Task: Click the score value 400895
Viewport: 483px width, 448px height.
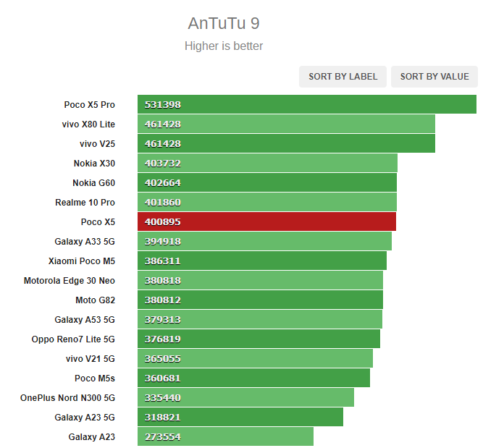Action: (x=163, y=222)
